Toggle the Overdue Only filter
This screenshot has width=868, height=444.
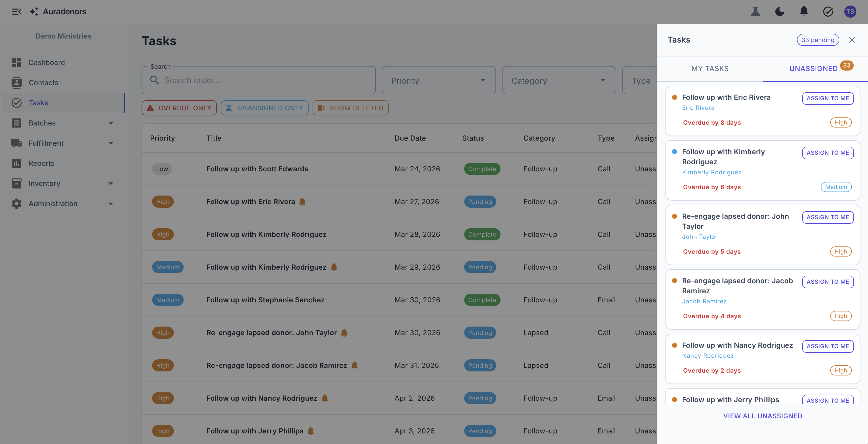coord(179,108)
